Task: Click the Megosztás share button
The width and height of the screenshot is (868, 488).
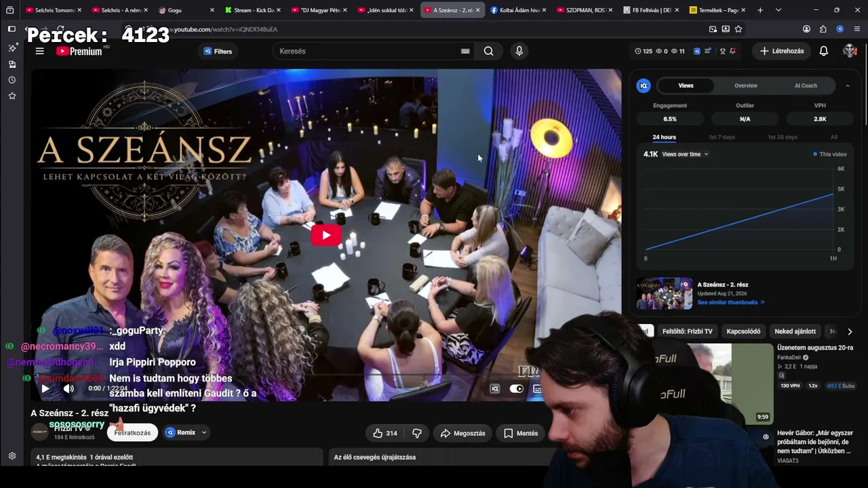Action: [462, 433]
